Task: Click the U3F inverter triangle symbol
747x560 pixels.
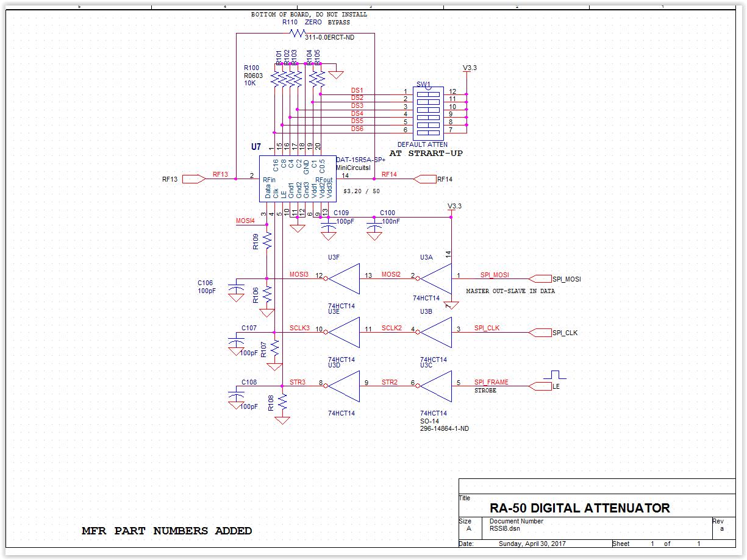Action: coord(345,279)
